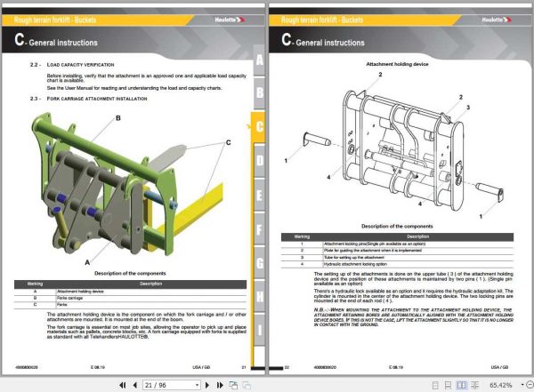Jump to the last page
The image size is (534, 392).
pos(220,385)
